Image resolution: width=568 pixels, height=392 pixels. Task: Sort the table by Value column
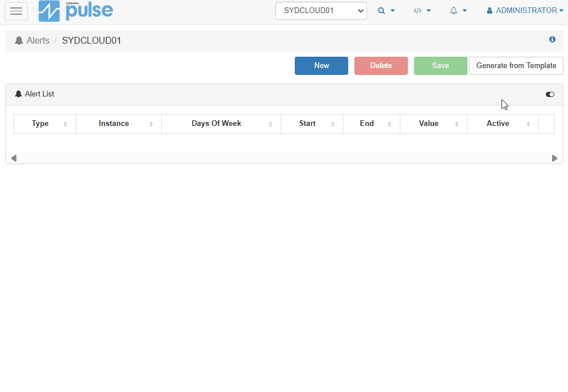tap(433, 124)
